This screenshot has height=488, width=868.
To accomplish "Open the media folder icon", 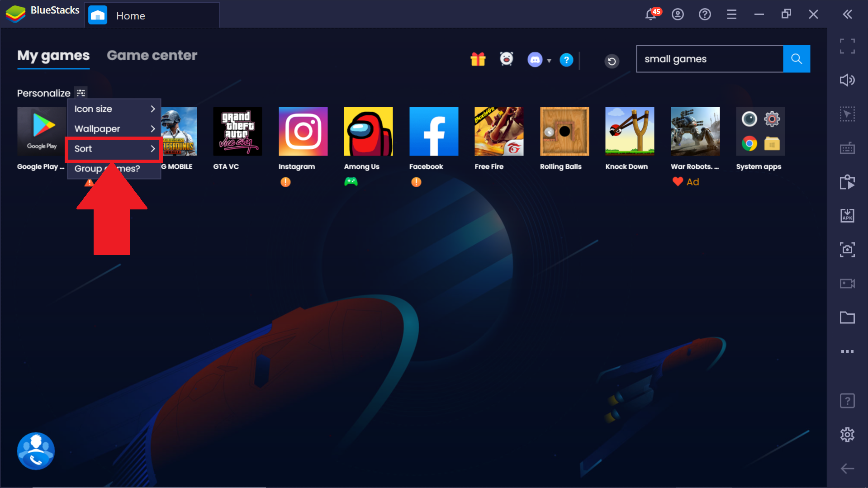I will point(847,317).
